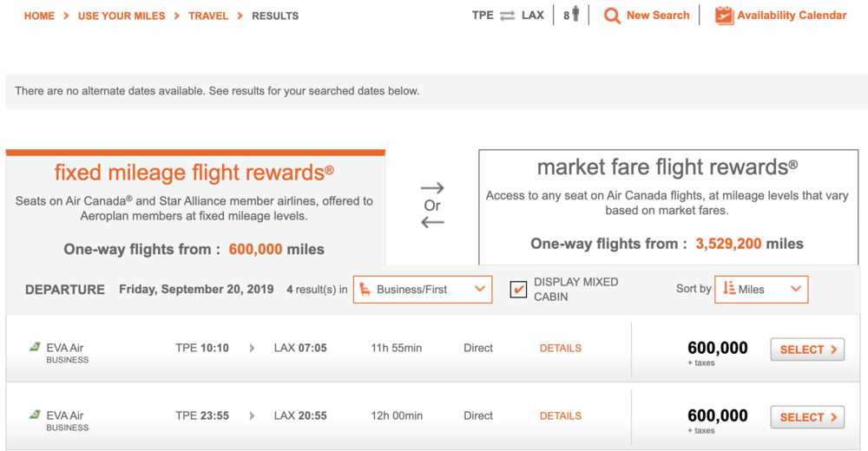Uncheck the Display Mixed Cabin checkbox
Image resolution: width=868 pixels, height=451 pixels.
point(518,289)
